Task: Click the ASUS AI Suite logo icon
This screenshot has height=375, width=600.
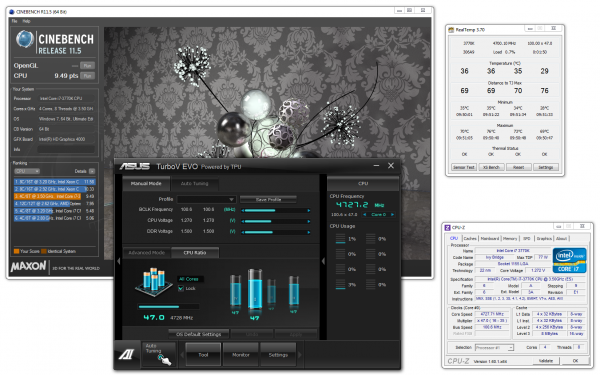Action: click(127, 355)
